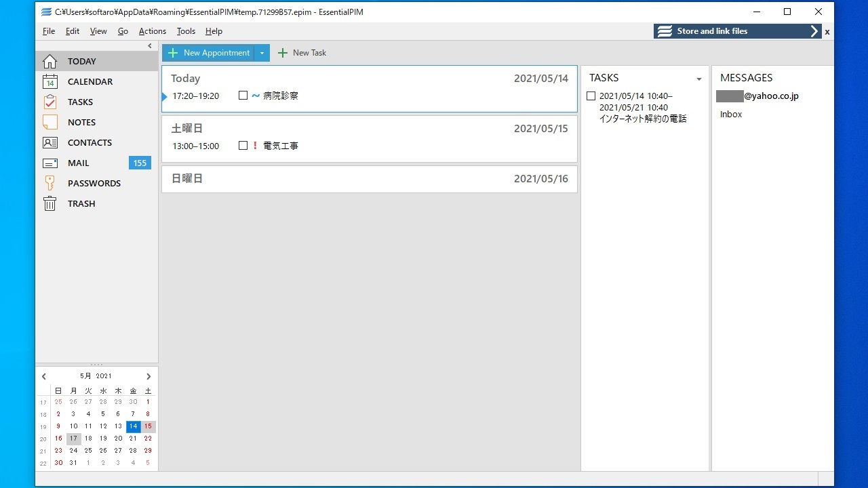Select the 13:00–15:00 appointment time
Viewport: 868px width, 488px height.
click(x=196, y=146)
